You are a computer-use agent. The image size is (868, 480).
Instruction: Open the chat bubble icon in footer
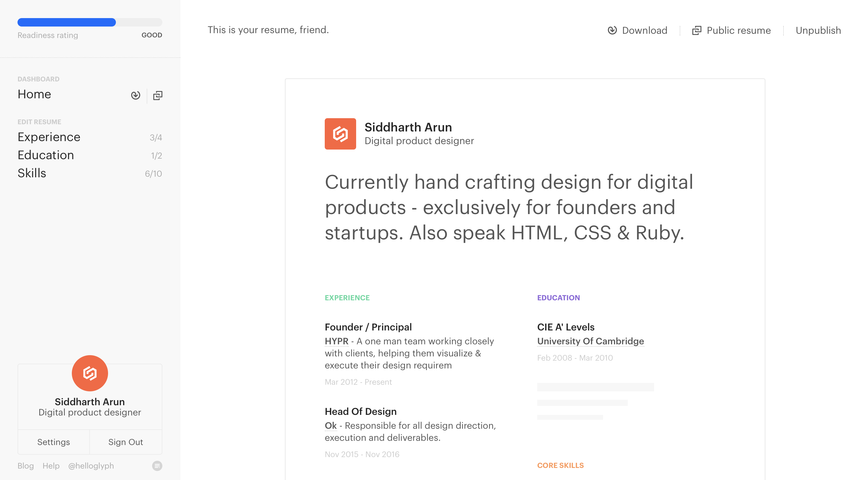tap(157, 466)
